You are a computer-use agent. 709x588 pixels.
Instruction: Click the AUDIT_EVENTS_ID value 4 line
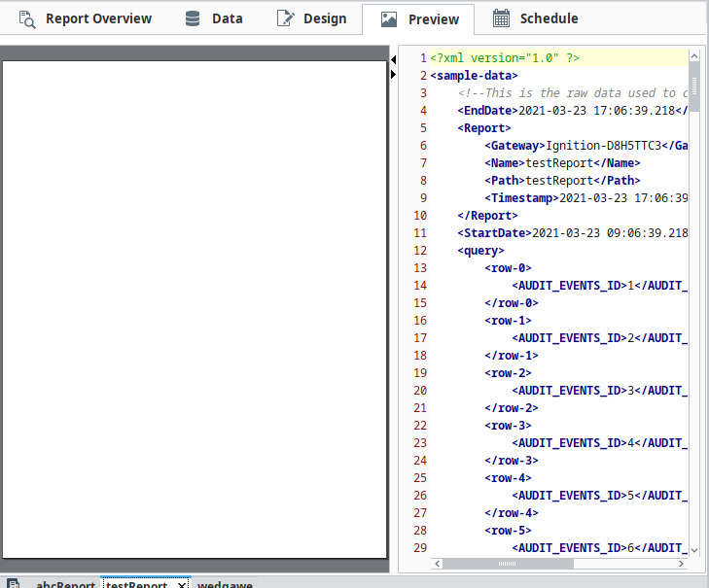click(599, 442)
